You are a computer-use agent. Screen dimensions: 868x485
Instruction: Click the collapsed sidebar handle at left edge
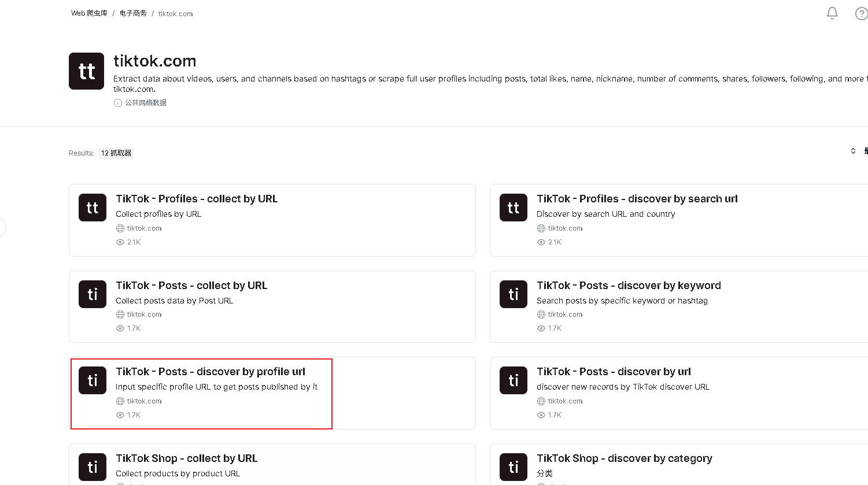pyautogui.click(x=2, y=228)
